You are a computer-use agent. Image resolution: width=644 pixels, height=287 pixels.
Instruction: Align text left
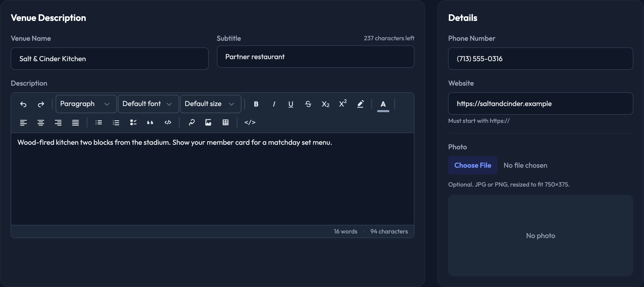tap(23, 122)
